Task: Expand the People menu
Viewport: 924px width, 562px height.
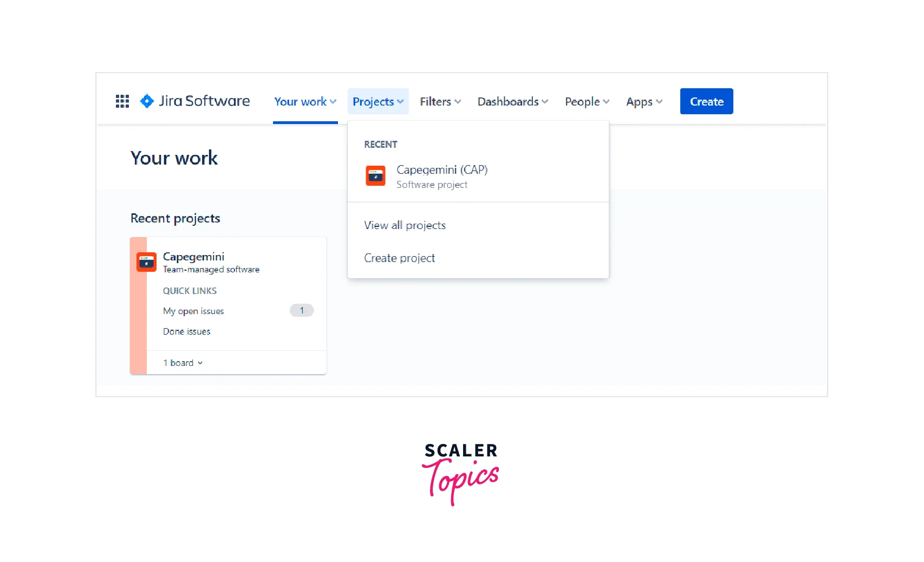Action: click(587, 102)
